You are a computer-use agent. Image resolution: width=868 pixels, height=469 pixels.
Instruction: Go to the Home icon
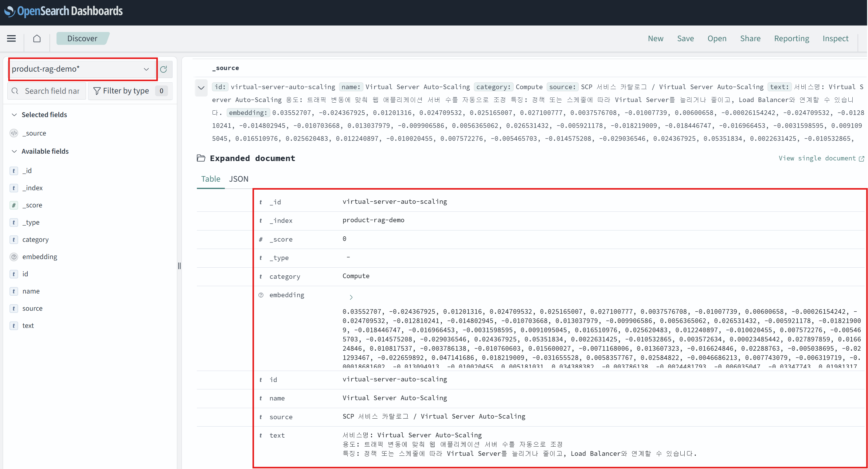pos(37,38)
